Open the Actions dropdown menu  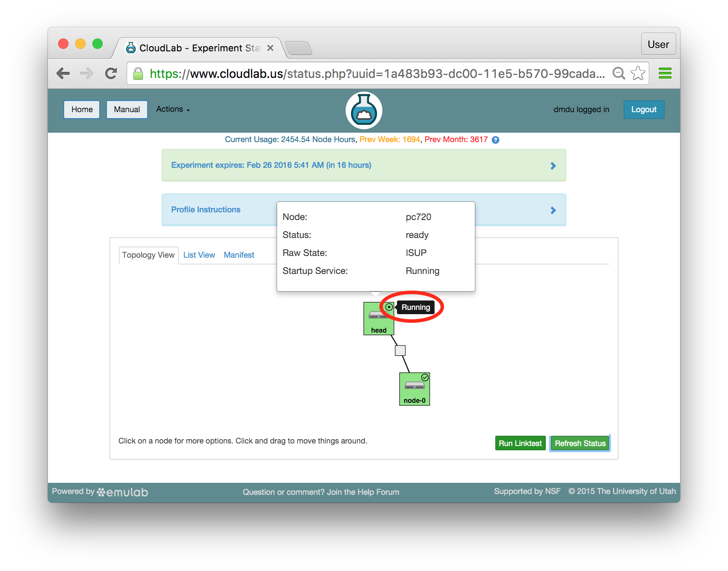(x=173, y=109)
